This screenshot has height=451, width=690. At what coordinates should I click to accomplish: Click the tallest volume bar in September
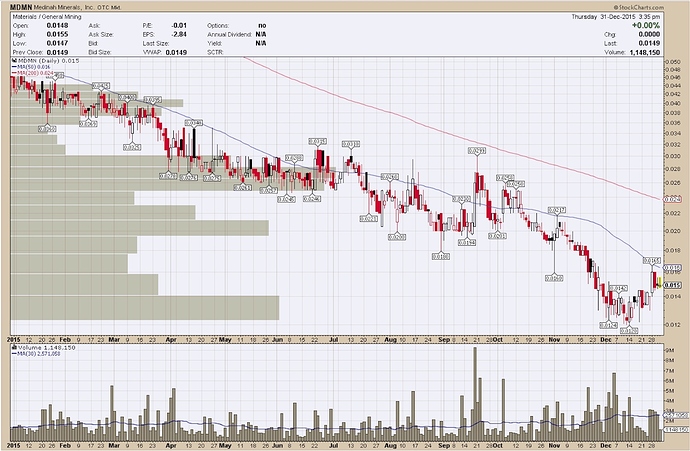click(475, 394)
